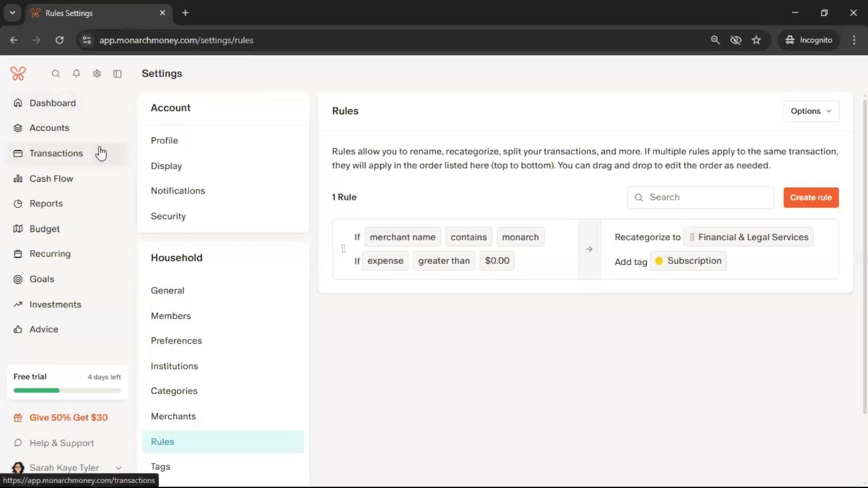Click the Free trial progress bar
Viewport: 868px width, 488px height.
click(67, 390)
